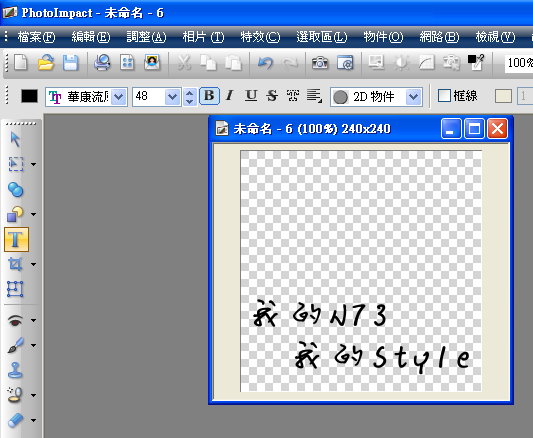Select the Paintbrush tool

pos(16,345)
